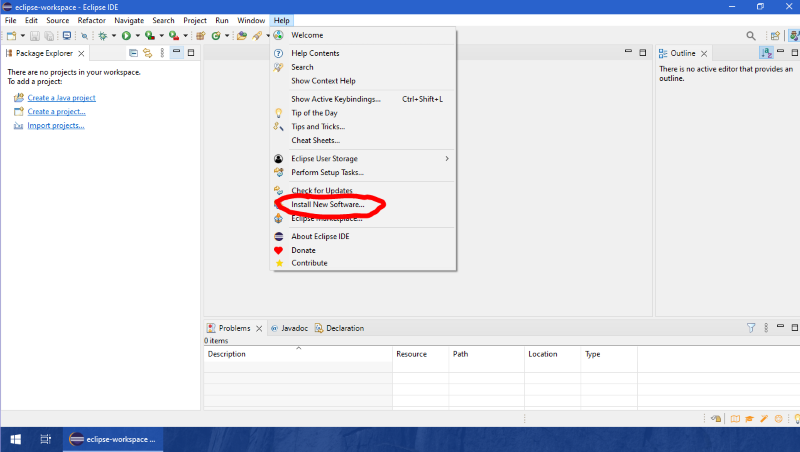Open Tip of the Day entry

[x=363, y=113]
